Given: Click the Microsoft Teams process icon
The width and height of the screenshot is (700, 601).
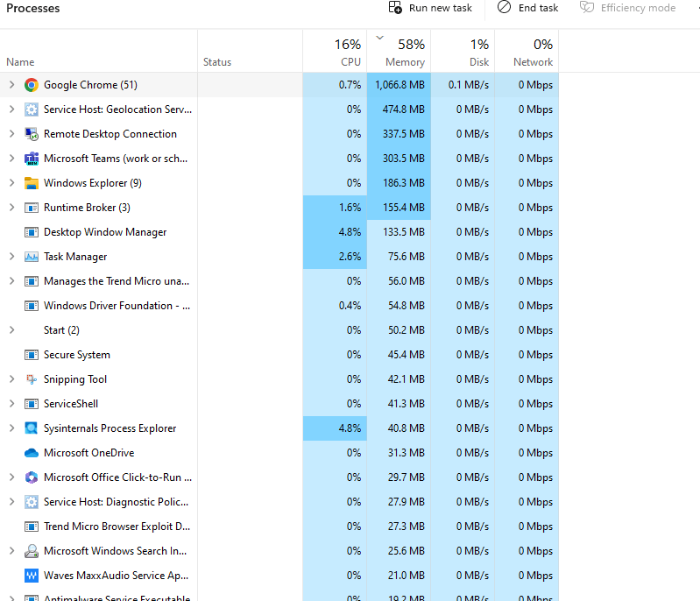Looking at the screenshot, I should [x=32, y=159].
